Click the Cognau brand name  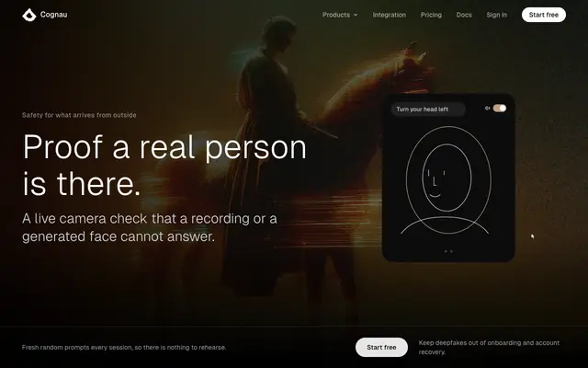pyautogui.click(x=53, y=15)
